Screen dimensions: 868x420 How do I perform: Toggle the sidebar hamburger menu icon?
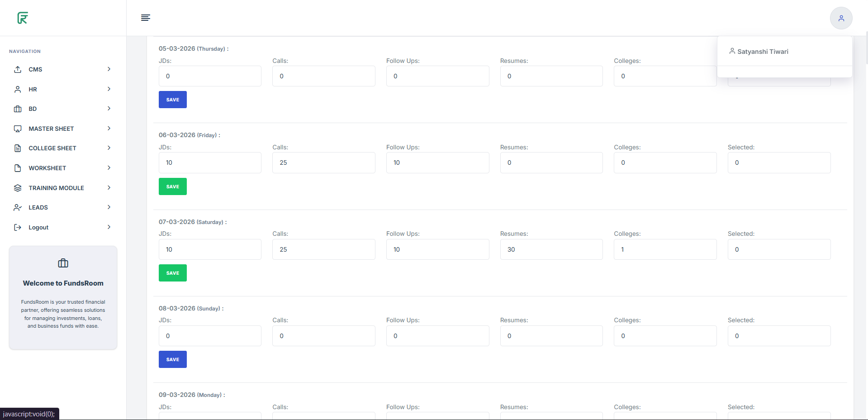(146, 18)
